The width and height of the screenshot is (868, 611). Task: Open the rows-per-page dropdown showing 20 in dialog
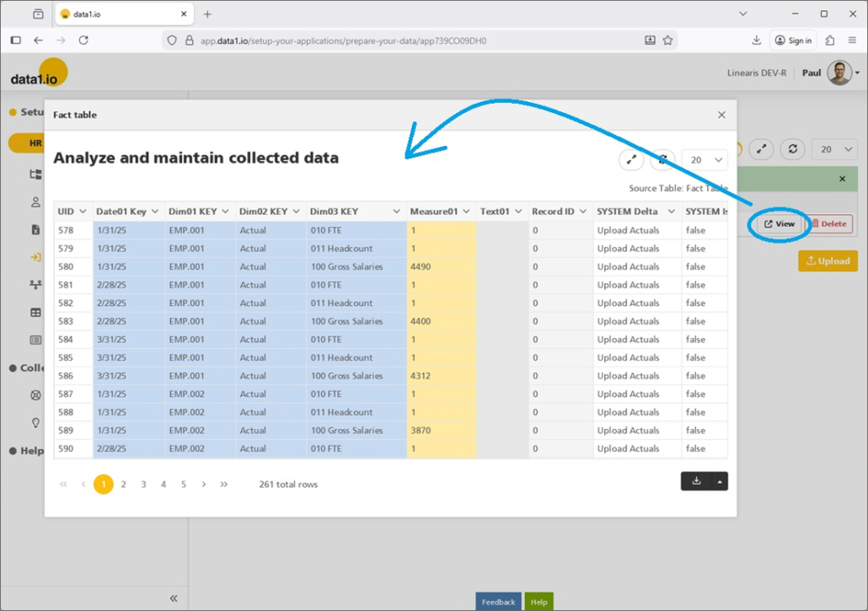pos(706,159)
